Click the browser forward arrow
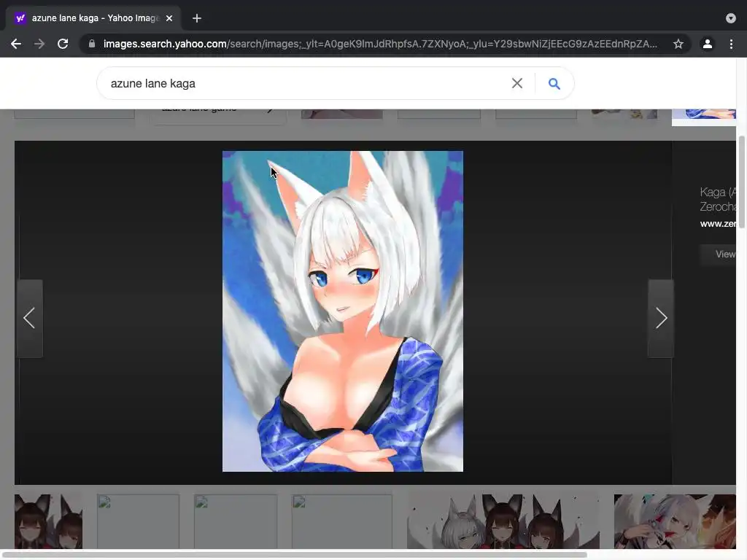Viewport: 747px width, 560px height. [39, 44]
